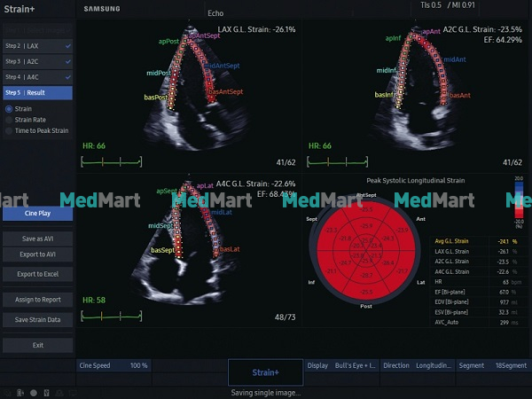Open the Display Bull's Eye setting
Screen dimensions: 532x399
click(341, 365)
